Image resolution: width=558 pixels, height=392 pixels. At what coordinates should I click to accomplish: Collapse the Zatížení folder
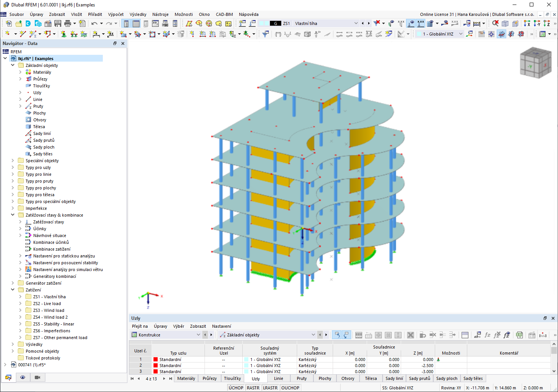click(x=13, y=290)
